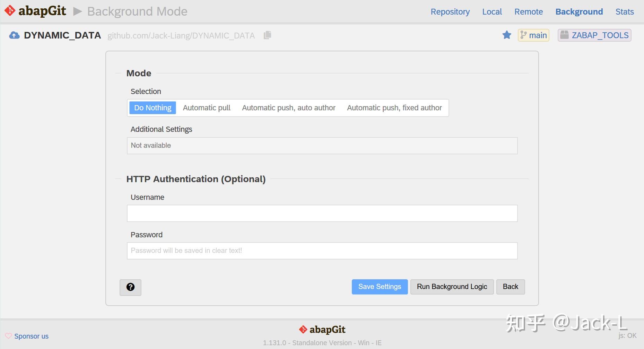Toggle the favorite star icon
The height and width of the screenshot is (349, 644).
pyautogui.click(x=507, y=35)
